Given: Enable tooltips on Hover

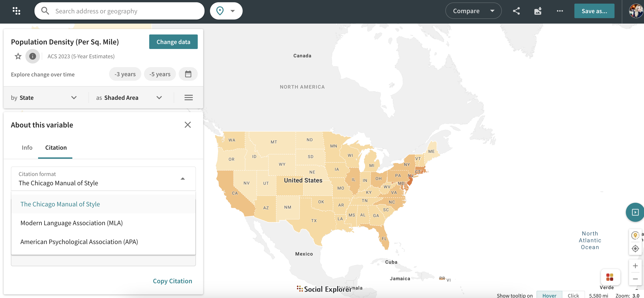Looking at the screenshot, I should [x=549, y=295].
